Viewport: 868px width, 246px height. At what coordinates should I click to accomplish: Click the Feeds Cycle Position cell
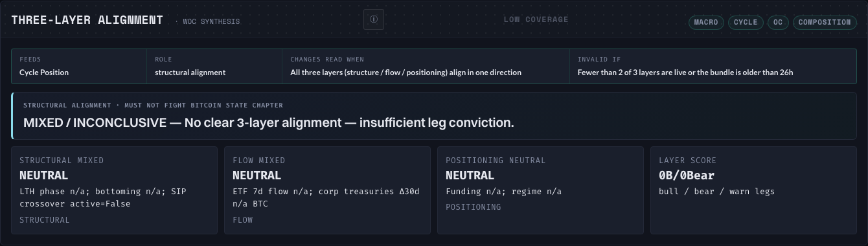(79, 66)
